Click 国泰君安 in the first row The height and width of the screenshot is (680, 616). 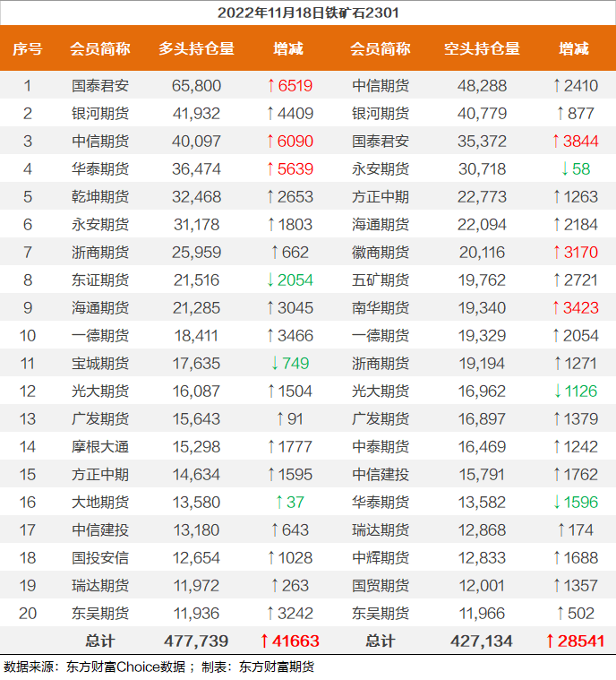(100, 86)
